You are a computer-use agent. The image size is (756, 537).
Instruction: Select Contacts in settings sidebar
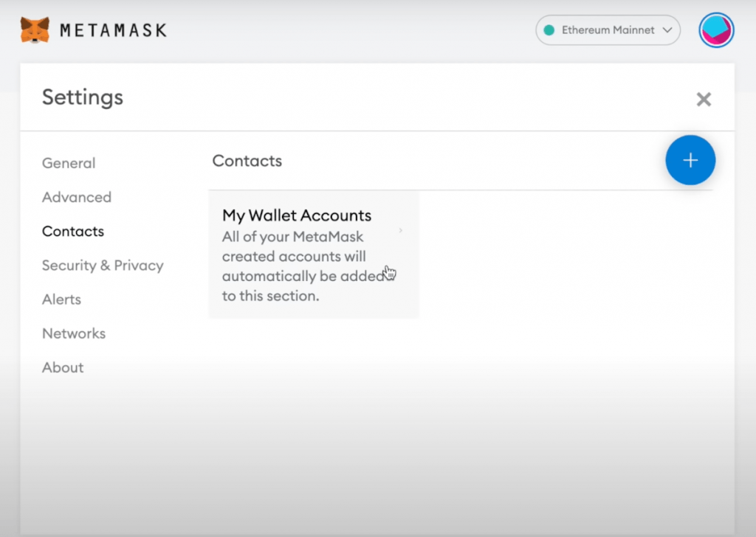pos(73,231)
